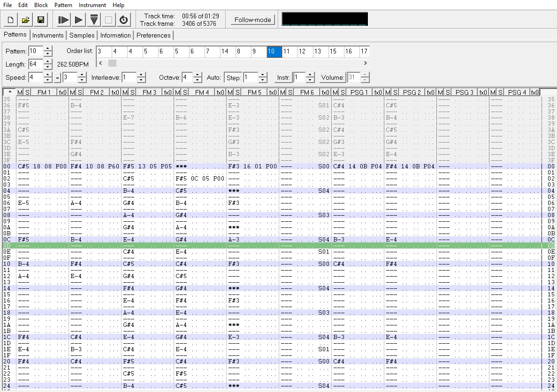Mute the FM 3 channel

125,92
